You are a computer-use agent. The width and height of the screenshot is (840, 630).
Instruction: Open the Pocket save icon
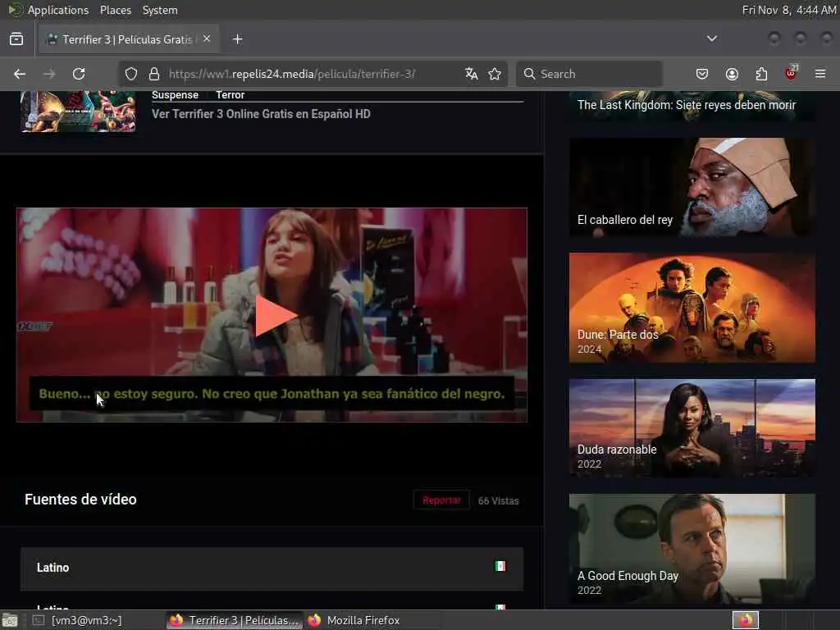[702, 74]
